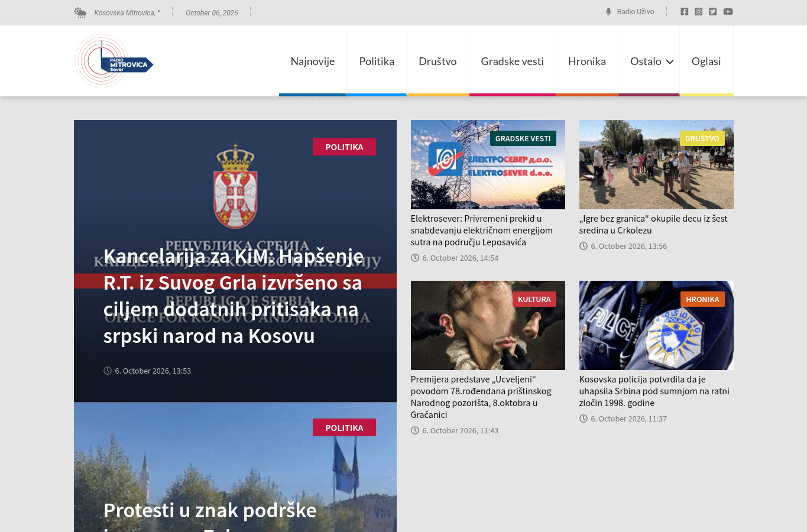Click the Radio Uživo microphone icon
807x532 pixels.
click(x=608, y=12)
